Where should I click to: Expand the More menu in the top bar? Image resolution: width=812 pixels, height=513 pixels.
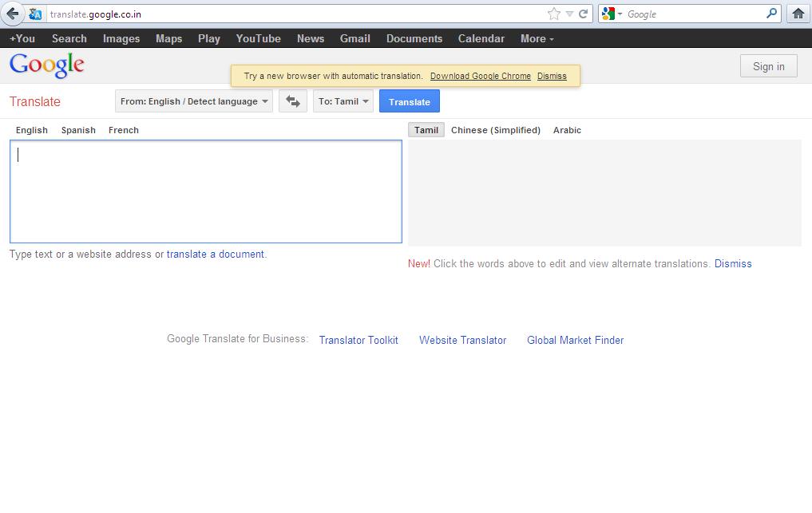[537, 38]
